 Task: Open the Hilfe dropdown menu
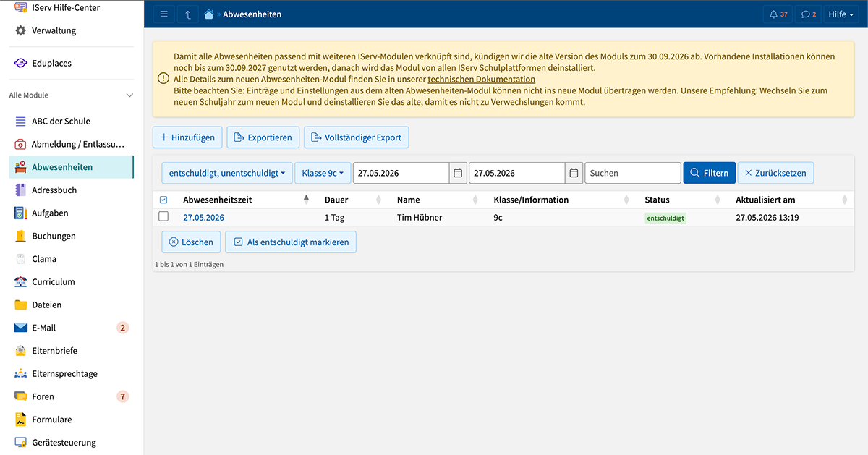[x=841, y=14]
